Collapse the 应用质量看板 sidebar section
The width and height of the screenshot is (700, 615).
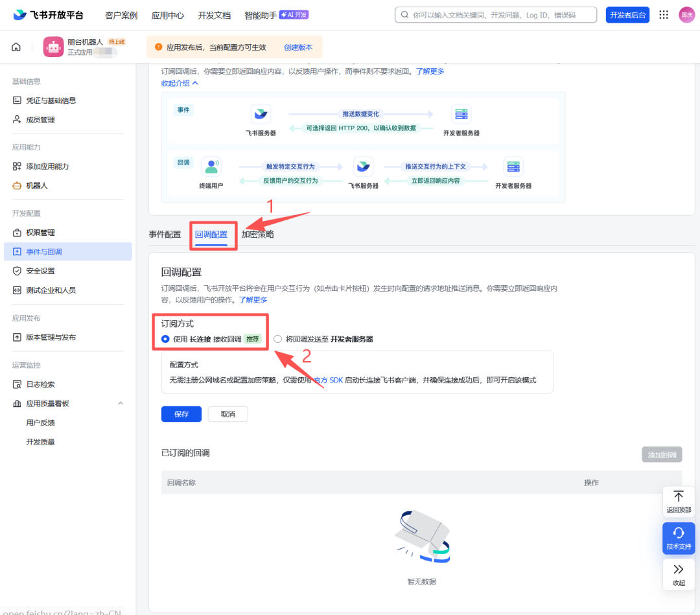tap(121, 404)
